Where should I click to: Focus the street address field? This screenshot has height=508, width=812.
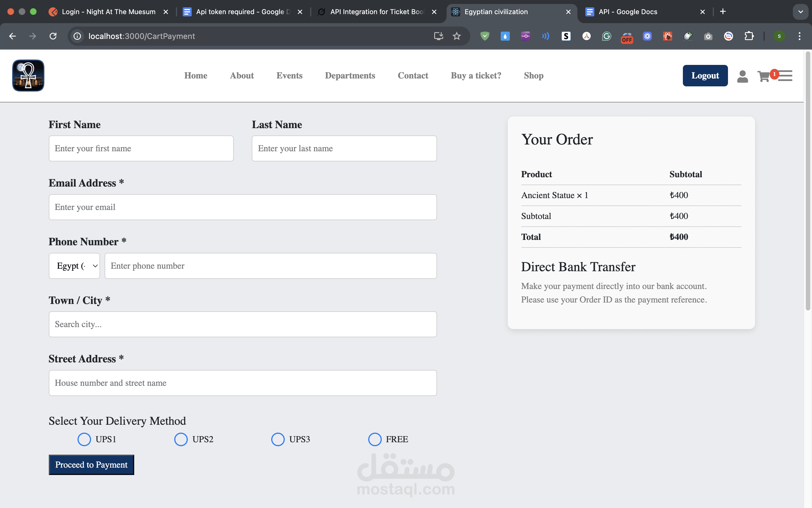coord(242,383)
